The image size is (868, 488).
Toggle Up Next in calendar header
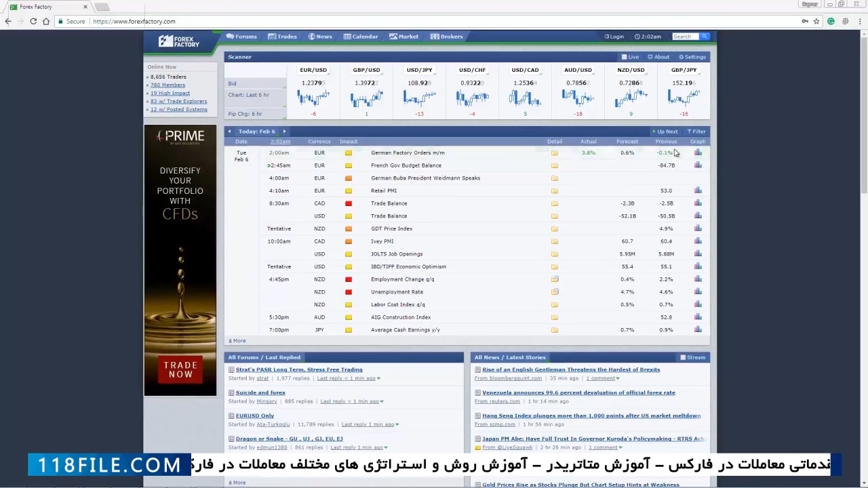point(665,131)
